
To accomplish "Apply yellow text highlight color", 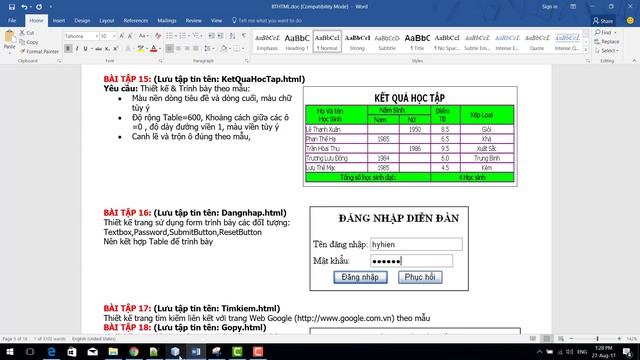I will tap(140, 49).
